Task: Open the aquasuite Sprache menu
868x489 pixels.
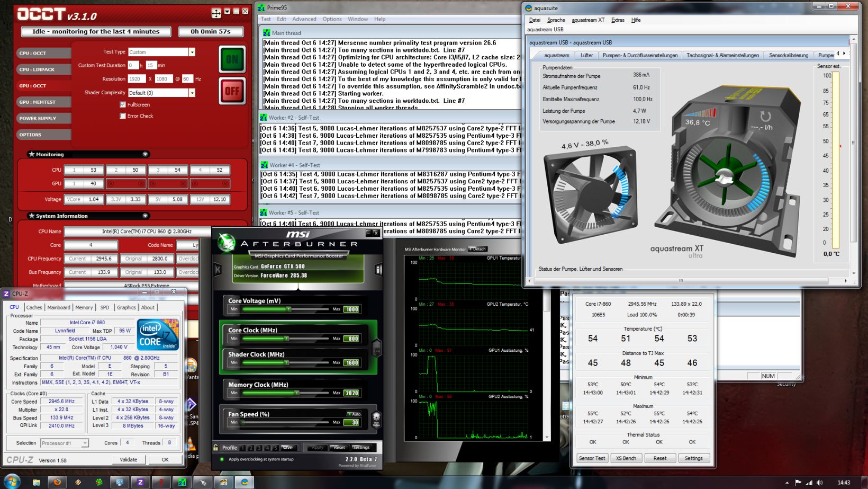Action: [x=556, y=20]
